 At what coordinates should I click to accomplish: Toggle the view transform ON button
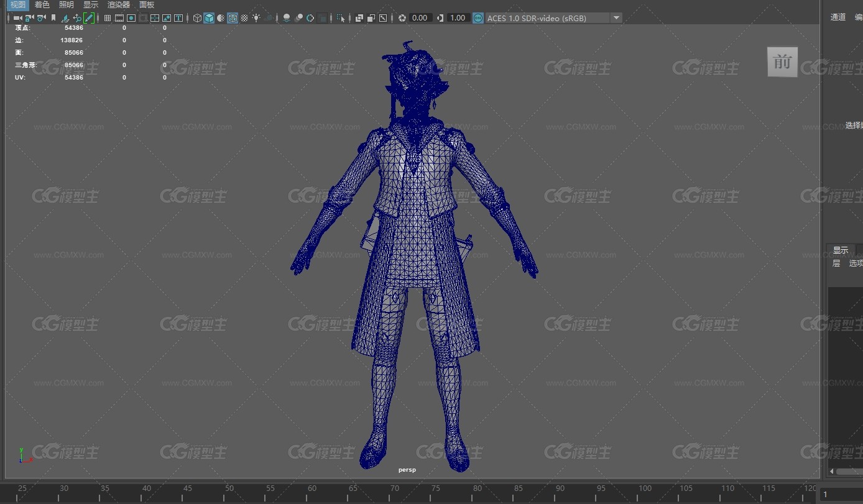478,18
